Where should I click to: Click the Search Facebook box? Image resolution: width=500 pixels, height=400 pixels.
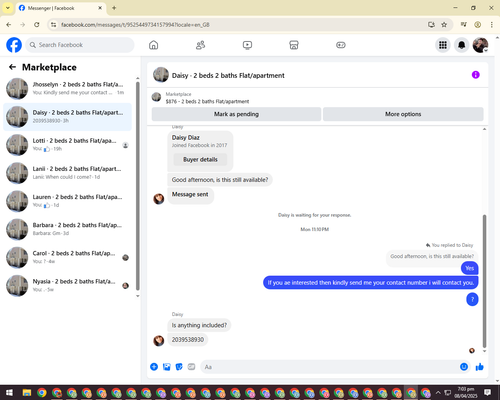[x=80, y=45]
